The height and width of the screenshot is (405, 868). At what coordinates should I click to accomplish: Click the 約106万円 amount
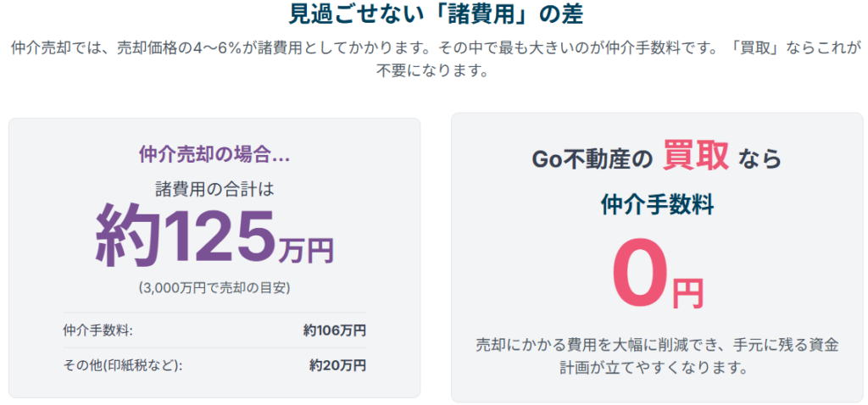[334, 330]
